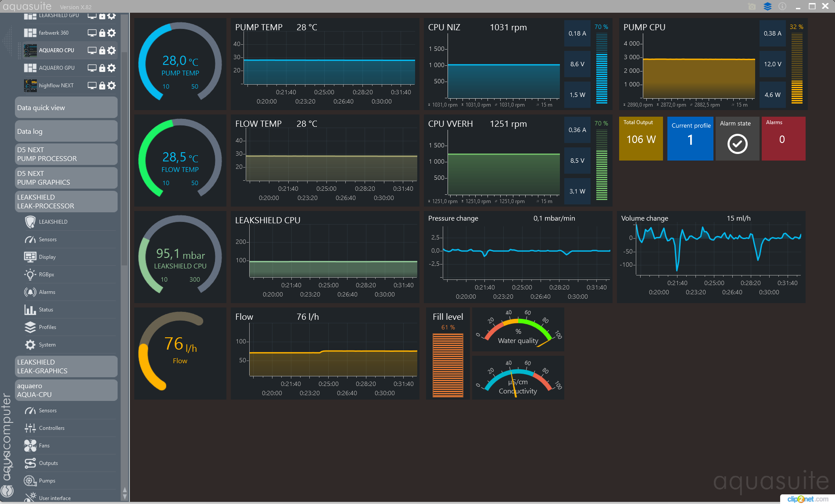The image size is (835, 504).
Task: Select the highflow NEXT overview page
Action: 56,86
